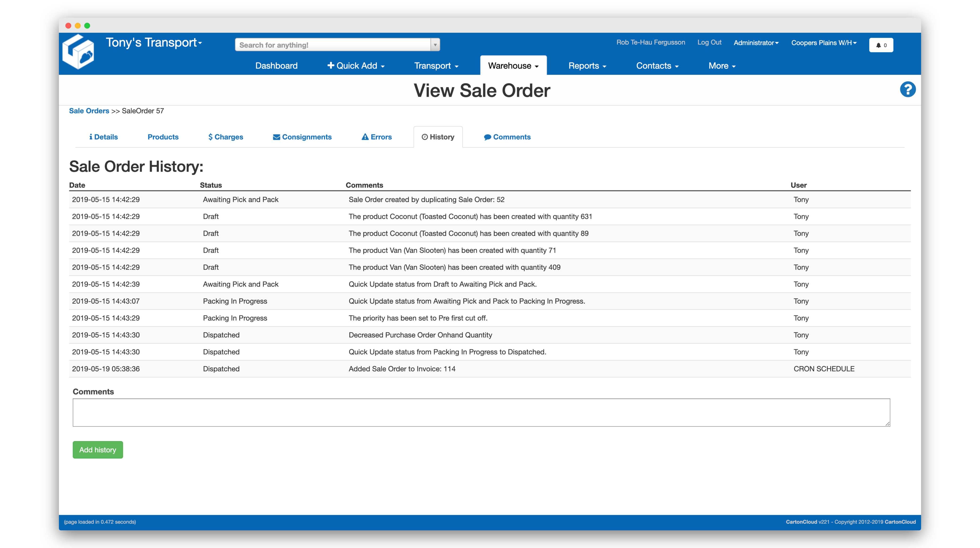Image resolution: width=980 pixels, height=548 pixels.
Task: Click the info icon on Details tab
Action: 90,137
